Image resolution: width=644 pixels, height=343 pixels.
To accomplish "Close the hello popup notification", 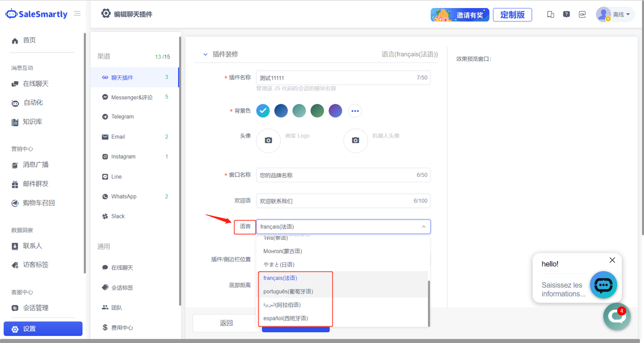I will [x=612, y=260].
